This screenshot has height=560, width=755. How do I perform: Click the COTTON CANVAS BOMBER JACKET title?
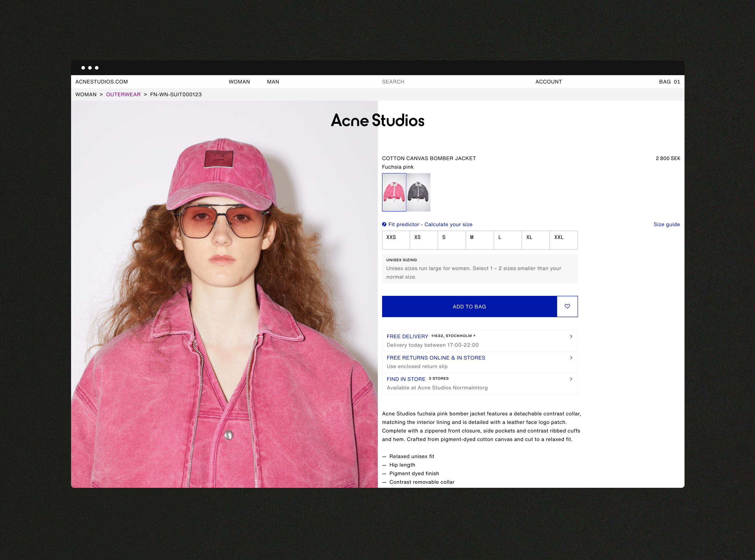(429, 158)
